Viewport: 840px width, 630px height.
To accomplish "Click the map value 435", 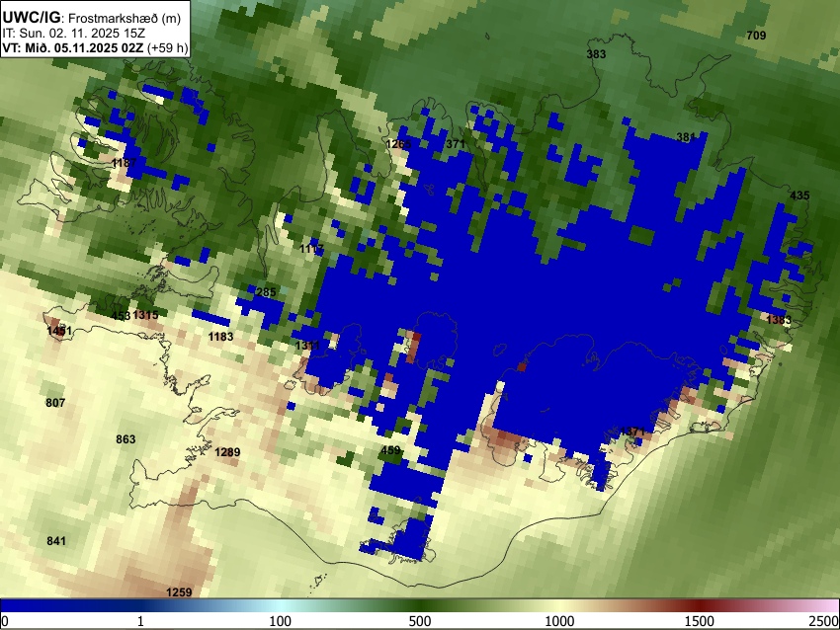I will pos(799,196).
